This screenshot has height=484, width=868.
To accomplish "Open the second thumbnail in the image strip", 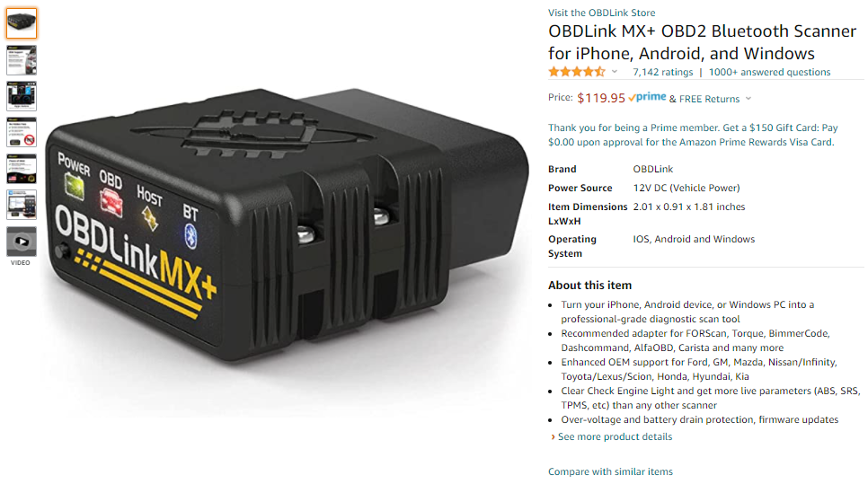I will (22, 60).
